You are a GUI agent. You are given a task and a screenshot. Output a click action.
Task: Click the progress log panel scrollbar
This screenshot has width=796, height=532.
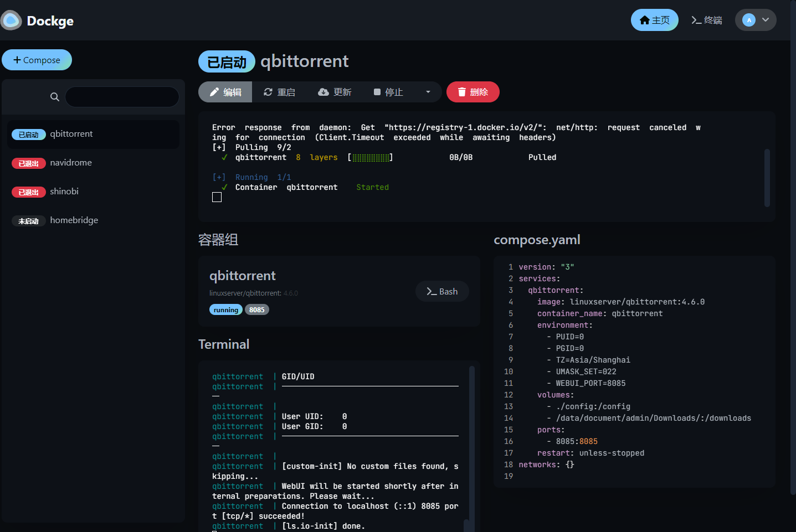[x=767, y=177]
